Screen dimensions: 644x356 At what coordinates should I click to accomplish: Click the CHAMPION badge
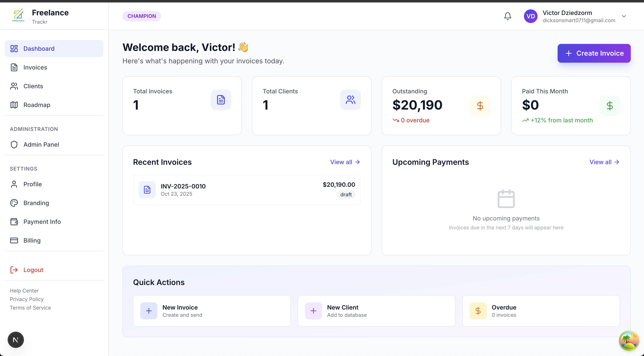tap(142, 16)
